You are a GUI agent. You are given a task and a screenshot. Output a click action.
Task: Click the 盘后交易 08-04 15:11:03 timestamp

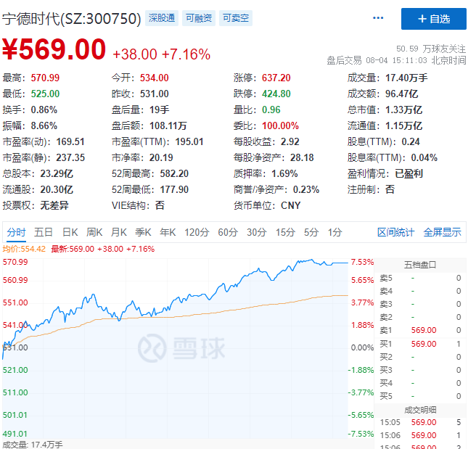coord(396,60)
